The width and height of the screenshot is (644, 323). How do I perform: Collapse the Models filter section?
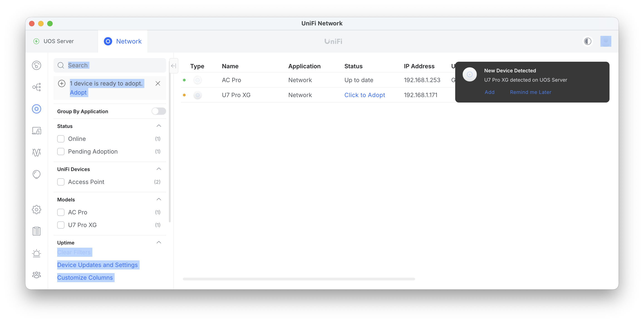click(159, 199)
